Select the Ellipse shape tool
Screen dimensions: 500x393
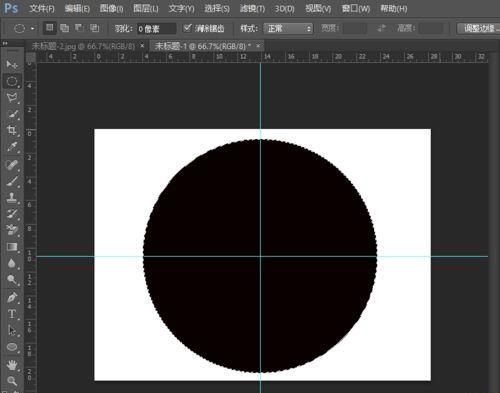click(12, 347)
